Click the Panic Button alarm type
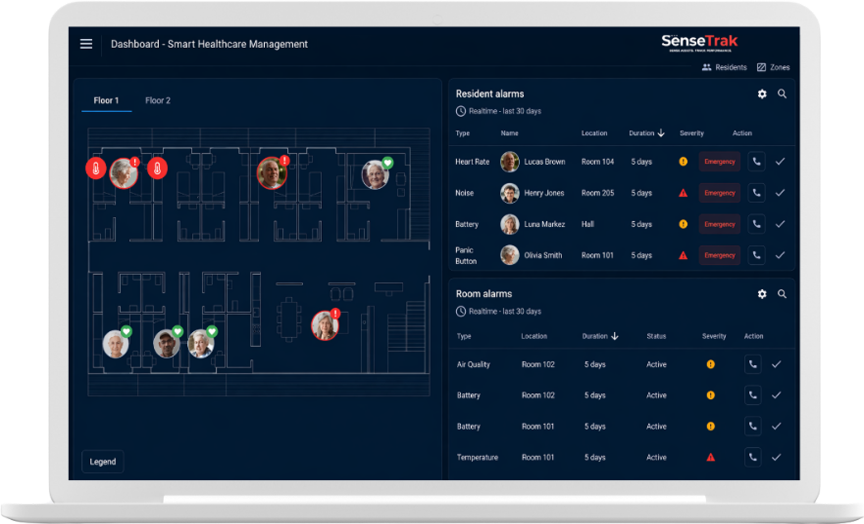864x524 pixels. [466, 256]
